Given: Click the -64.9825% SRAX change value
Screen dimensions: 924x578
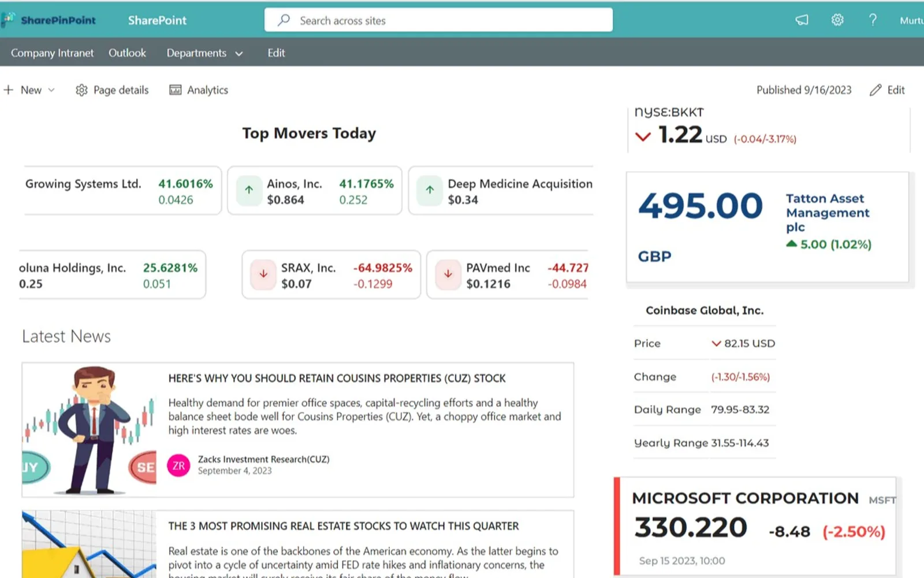Looking at the screenshot, I should tap(383, 268).
